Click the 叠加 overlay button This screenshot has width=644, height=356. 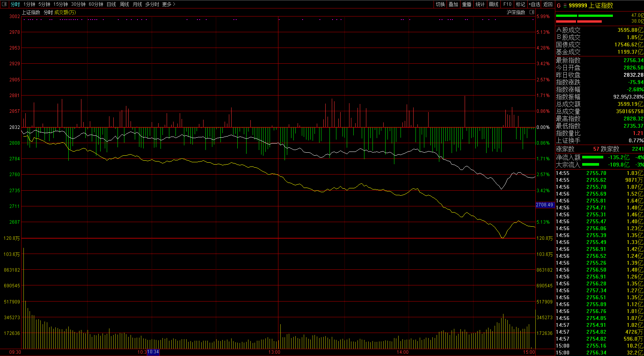tap(454, 4)
